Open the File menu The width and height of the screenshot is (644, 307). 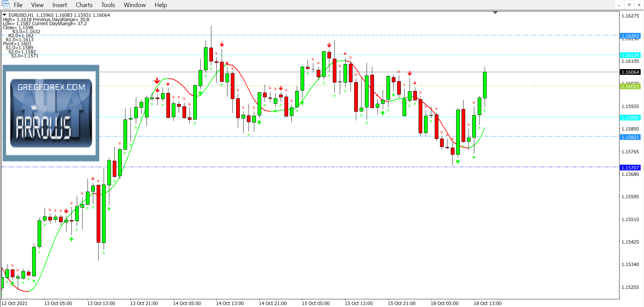[x=18, y=5]
